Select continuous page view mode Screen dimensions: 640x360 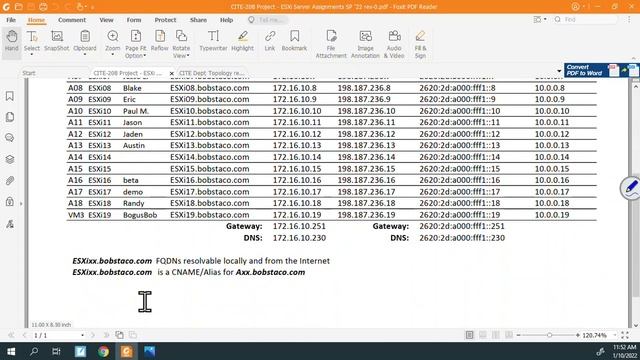(x=482, y=335)
